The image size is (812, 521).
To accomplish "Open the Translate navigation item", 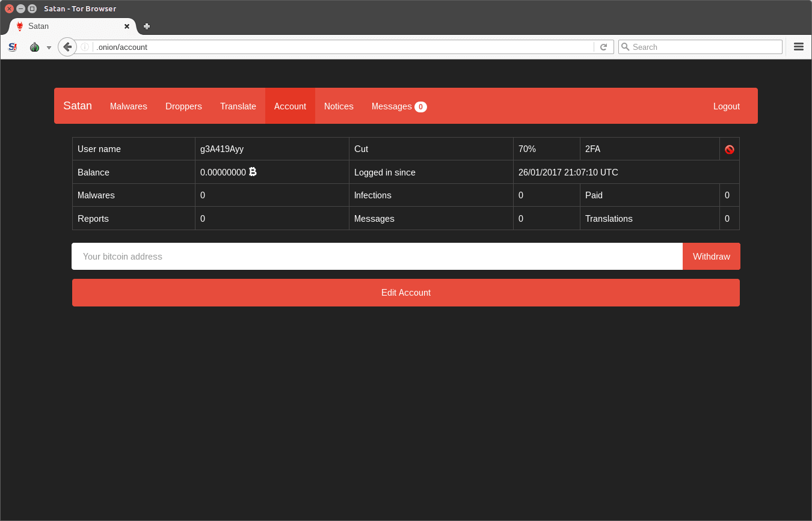I will pos(238,106).
